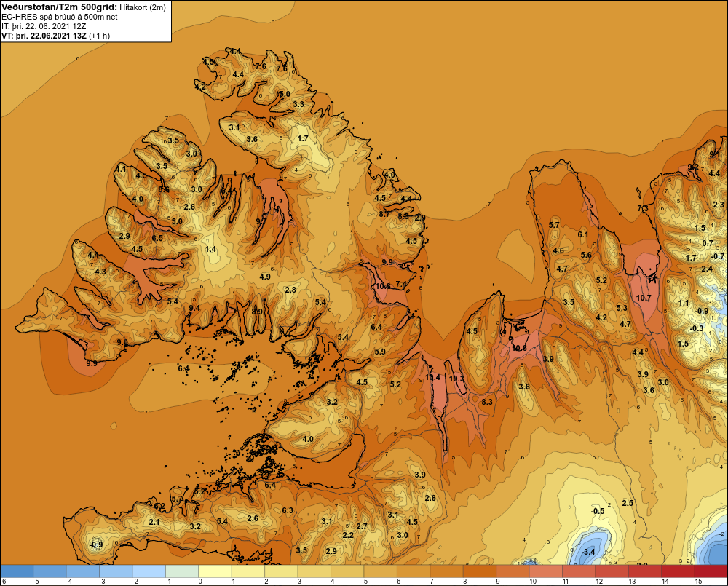Click the '7.3' temperature value
The image size is (728, 586).
click(643, 208)
